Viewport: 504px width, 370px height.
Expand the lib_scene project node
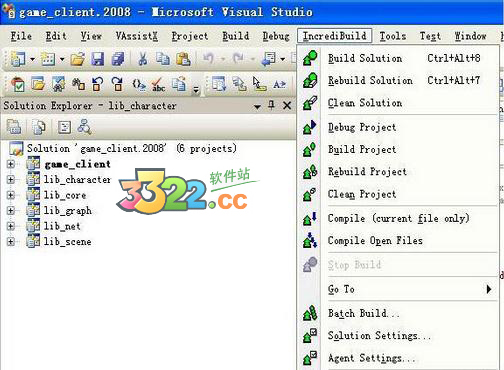11,241
